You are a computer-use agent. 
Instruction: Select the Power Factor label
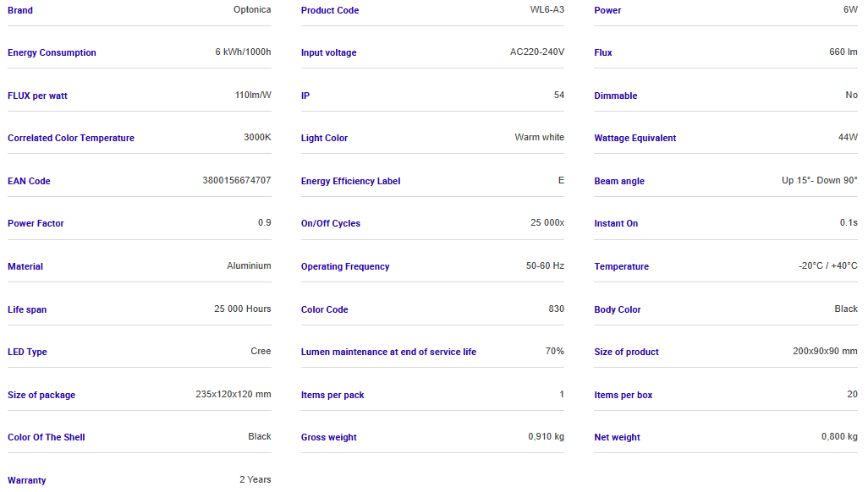click(x=36, y=223)
